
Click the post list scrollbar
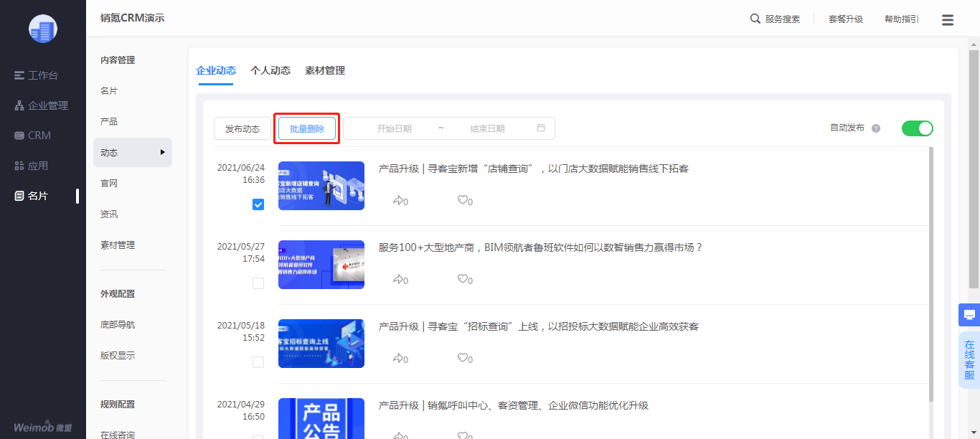[932, 274]
